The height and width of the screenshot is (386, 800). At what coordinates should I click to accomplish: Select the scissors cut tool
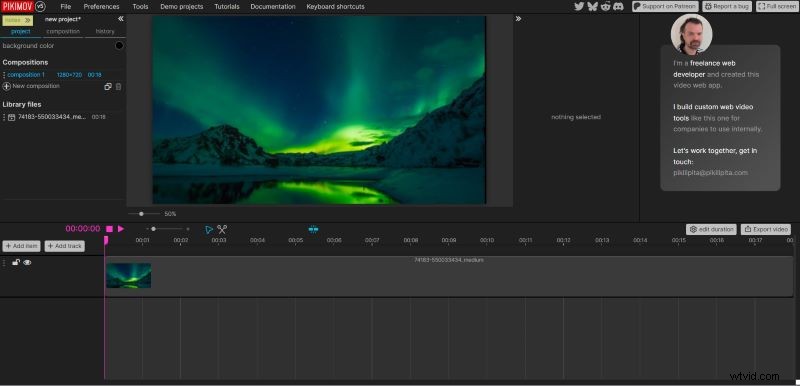pyautogui.click(x=221, y=229)
